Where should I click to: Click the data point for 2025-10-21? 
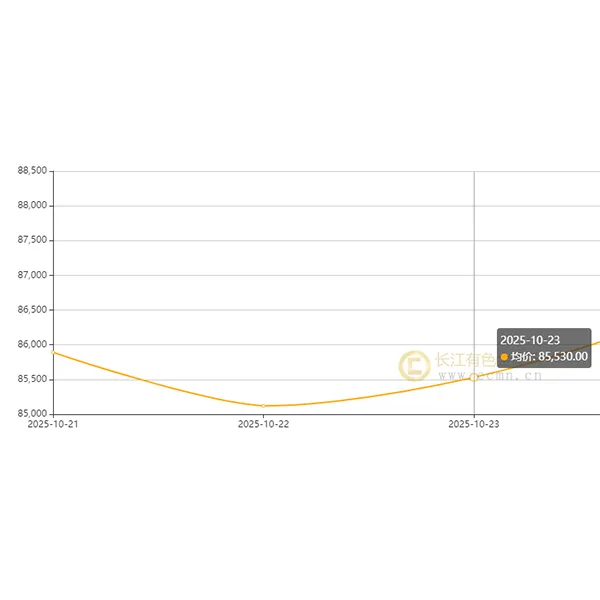[x=54, y=352]
